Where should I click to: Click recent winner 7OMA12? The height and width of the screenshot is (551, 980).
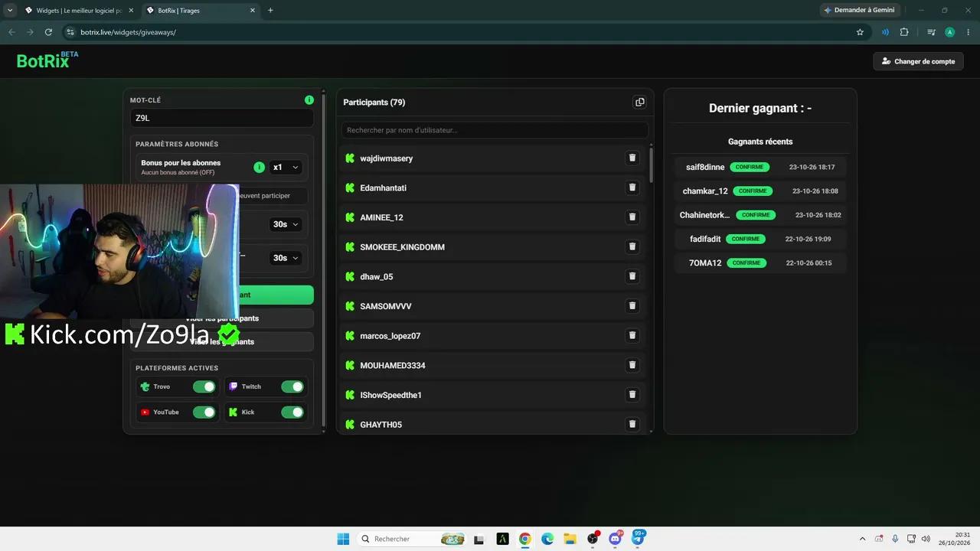pyautogui.click(x=705, y=262)
